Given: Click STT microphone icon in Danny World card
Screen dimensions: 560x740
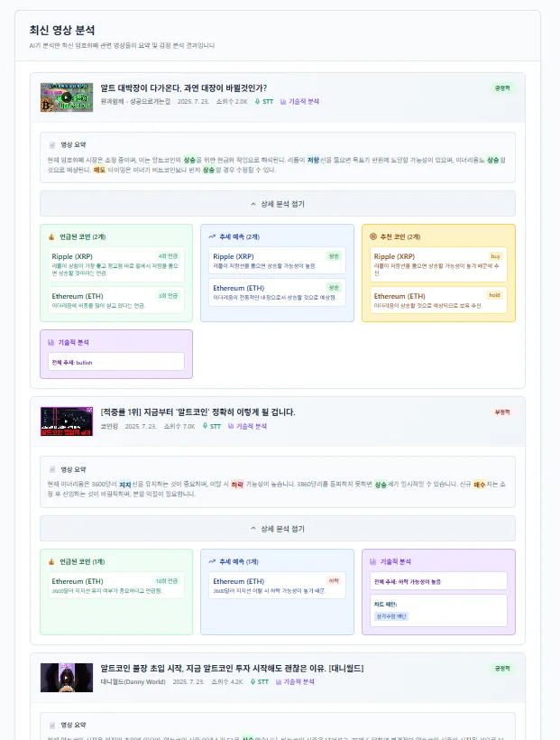Looking at the screenshot, I should [252, 681].
